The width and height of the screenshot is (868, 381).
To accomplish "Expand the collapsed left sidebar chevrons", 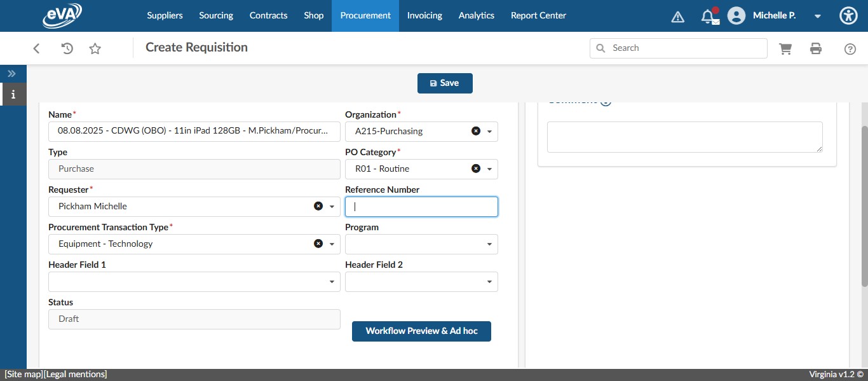I will [11, 73].
